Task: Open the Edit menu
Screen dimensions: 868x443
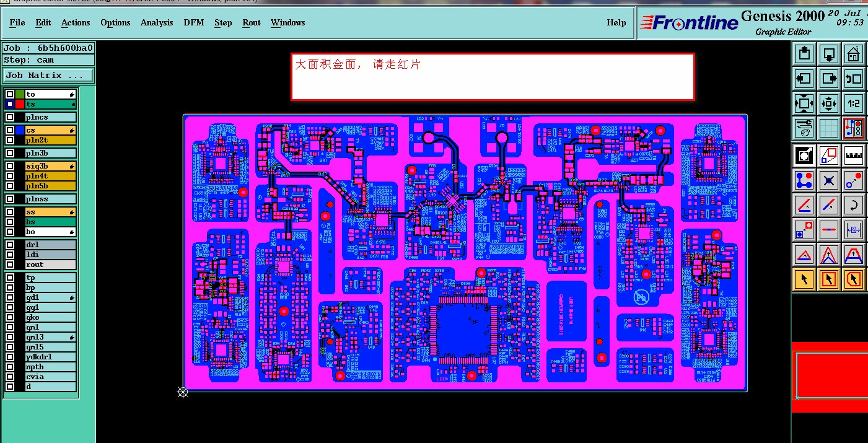Action: [x=43, y=22]
